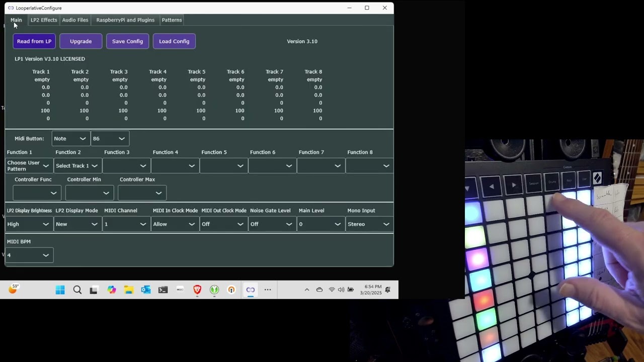Open Brave browser from taskbar
This screenshot has width=644, height=362.
[197, 290]
